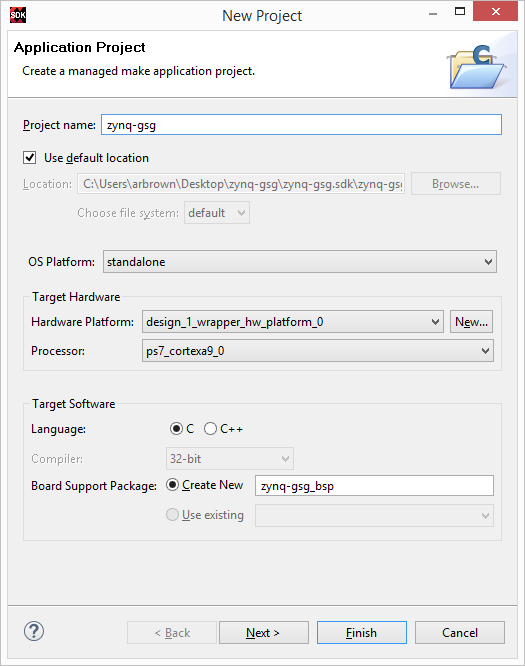Open the help question mark icon
Screen dimensions: 525x666
pos(34,631)
